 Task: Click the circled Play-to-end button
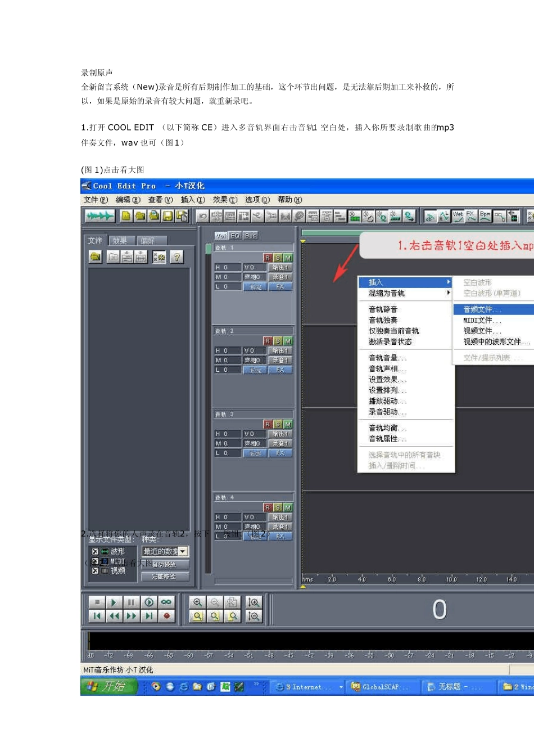(x=149, y=602)
